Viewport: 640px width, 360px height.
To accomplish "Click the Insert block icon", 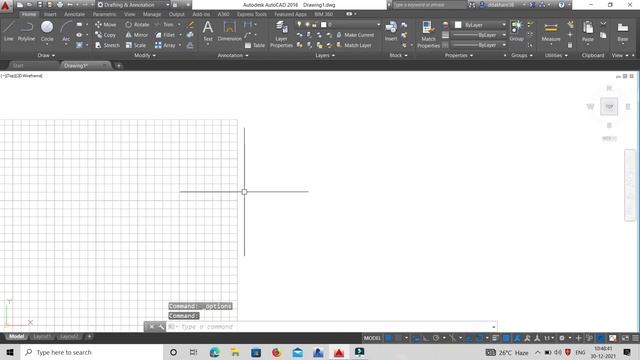I will click(391, 31).
